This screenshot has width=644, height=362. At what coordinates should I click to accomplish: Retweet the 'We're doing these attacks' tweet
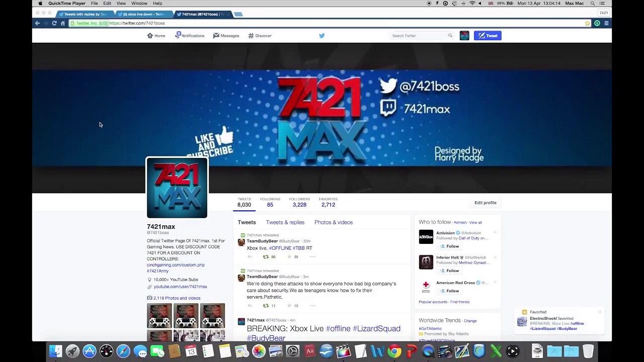(266, 306)
